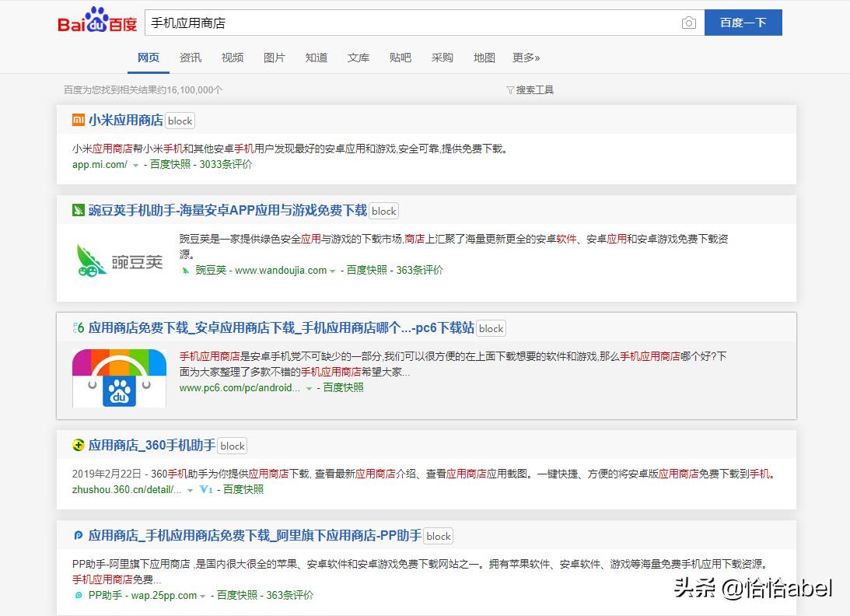Block the 小米应用商店 result
Viewport: 850px width, 616px height.
point(180,121)
